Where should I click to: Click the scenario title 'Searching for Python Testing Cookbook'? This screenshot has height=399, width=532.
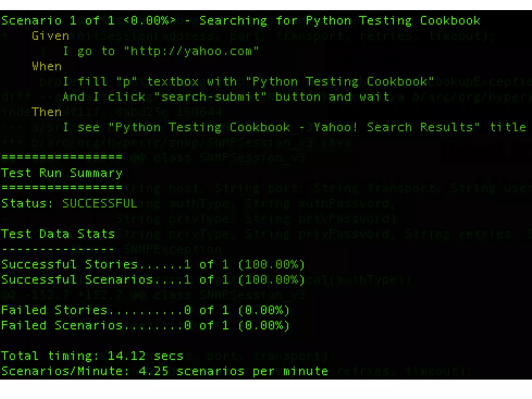click(x=340, y=21)
